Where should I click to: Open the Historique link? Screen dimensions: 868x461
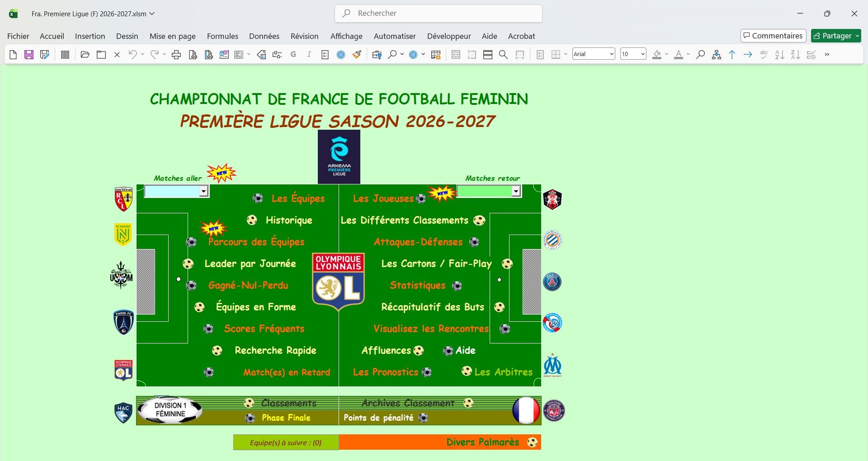289,220
